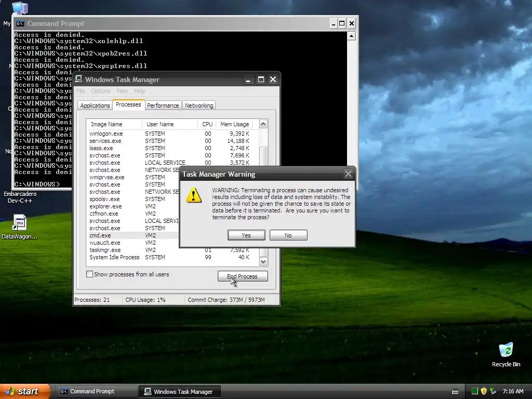This screenshot has height=399, width=532.
Task: Sort processes by CPU column
Action: (207, 124)
